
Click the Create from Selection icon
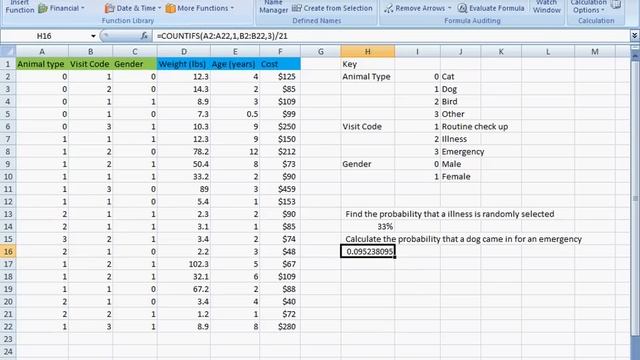pyautogui.click(x=297, y=8)
